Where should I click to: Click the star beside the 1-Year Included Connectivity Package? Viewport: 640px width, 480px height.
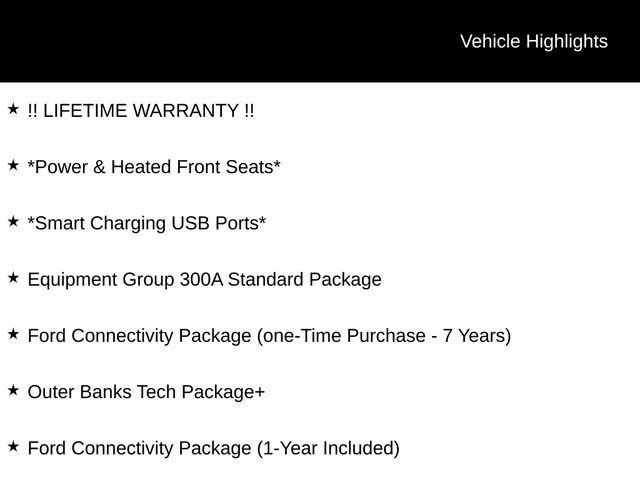point(13,445)
